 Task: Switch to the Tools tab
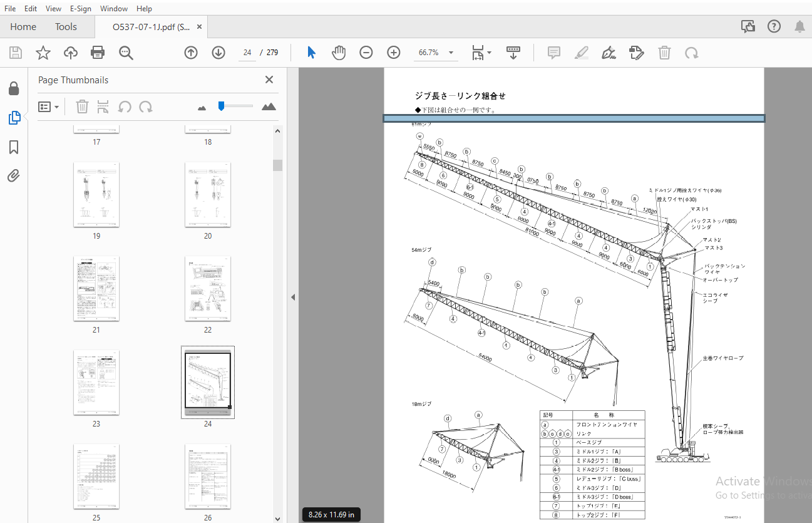pyautogui.click(x=66, y=27)
